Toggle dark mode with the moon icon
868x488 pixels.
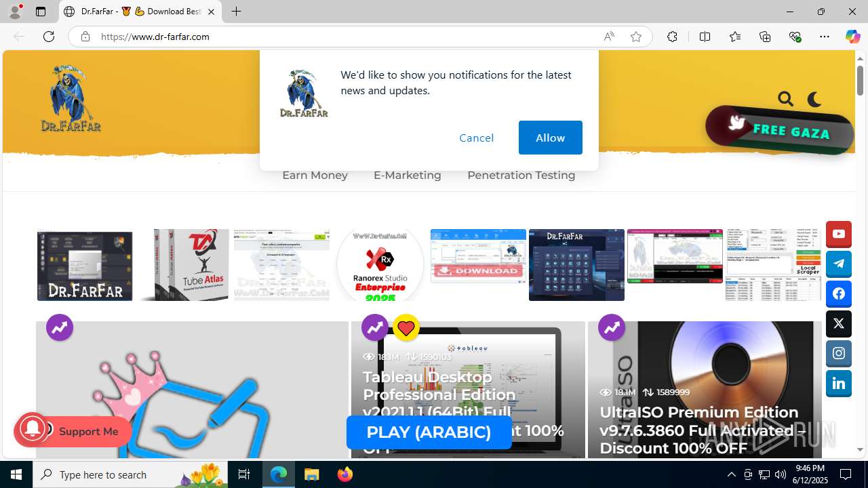tap(814, 99)
